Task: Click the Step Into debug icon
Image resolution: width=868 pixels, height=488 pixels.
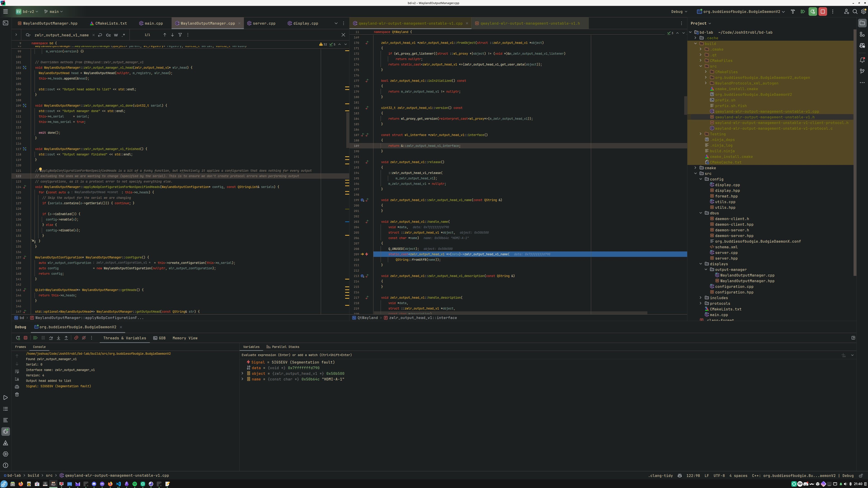Action: tap(59, 338)
